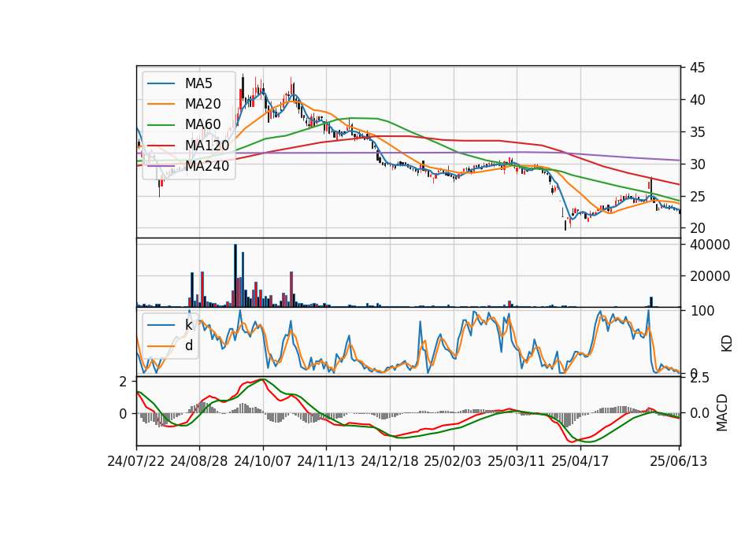Click the MA240 legend label
The image size is (756, 543).
207,166
